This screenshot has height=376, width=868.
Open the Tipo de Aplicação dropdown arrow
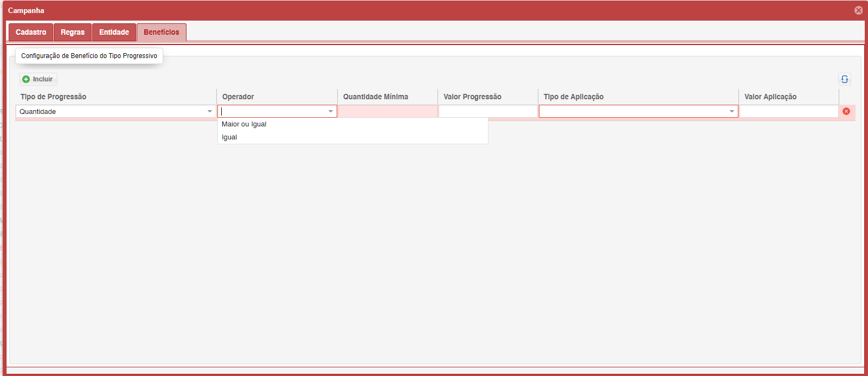[732, 111]
